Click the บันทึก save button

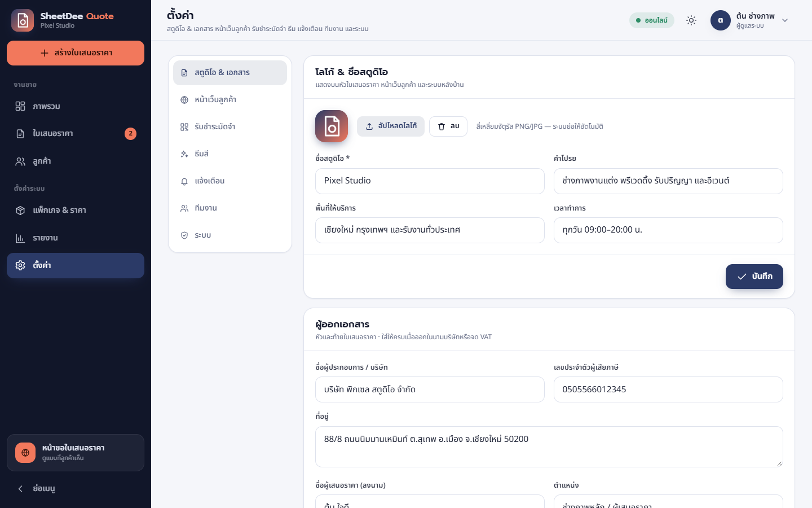pos(754,277)
